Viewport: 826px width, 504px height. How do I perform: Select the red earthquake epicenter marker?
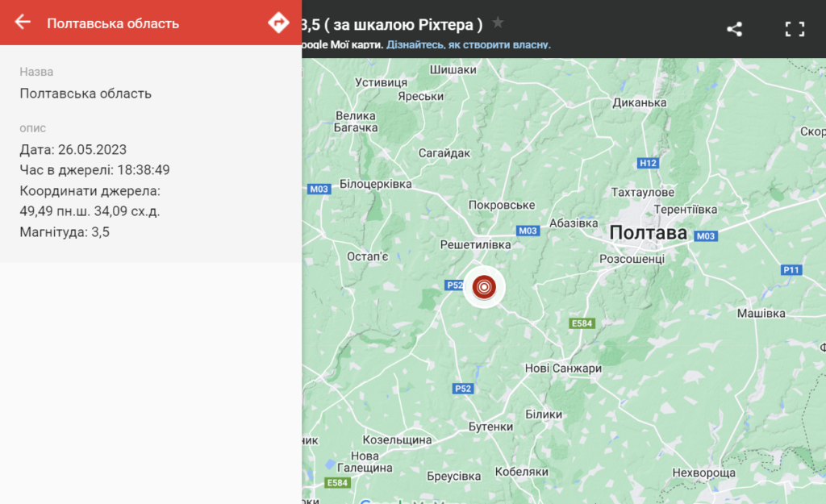pos(484,286)
